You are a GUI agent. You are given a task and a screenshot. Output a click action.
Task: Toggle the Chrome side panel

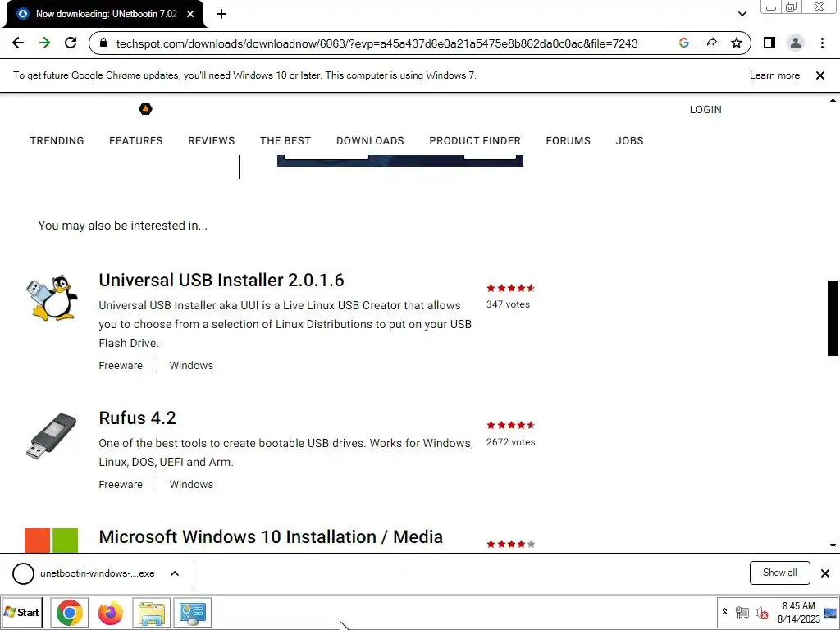coord(769,43)
